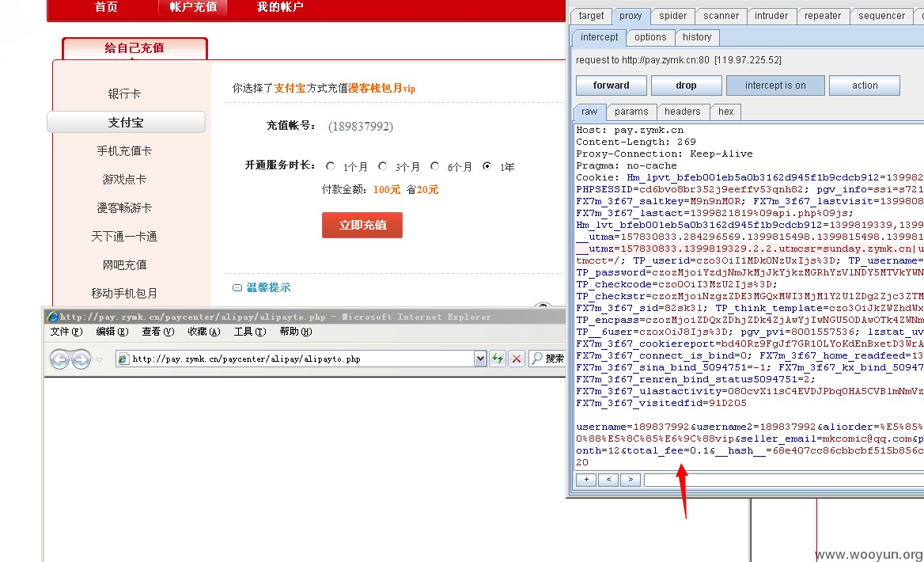Viewport: 924px width, 562px height.
Task: Open the IE address bar dropdown arrow
Action: (480, 358)
